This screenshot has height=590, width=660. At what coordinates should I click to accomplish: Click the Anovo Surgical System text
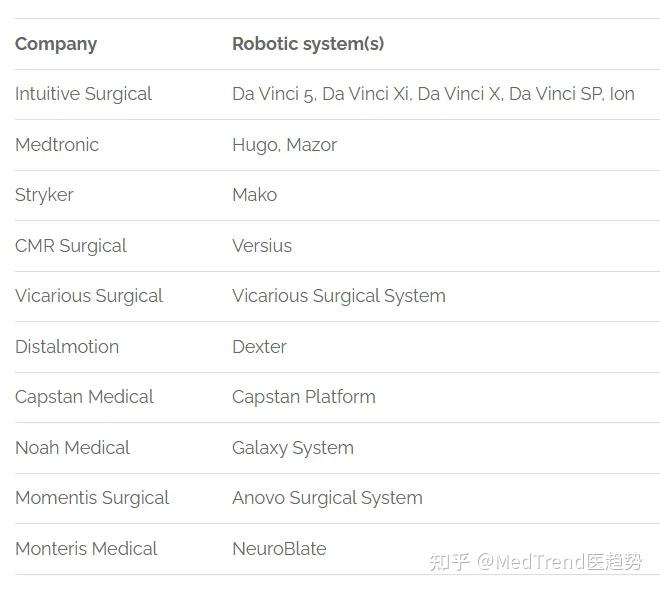(327, 498)
